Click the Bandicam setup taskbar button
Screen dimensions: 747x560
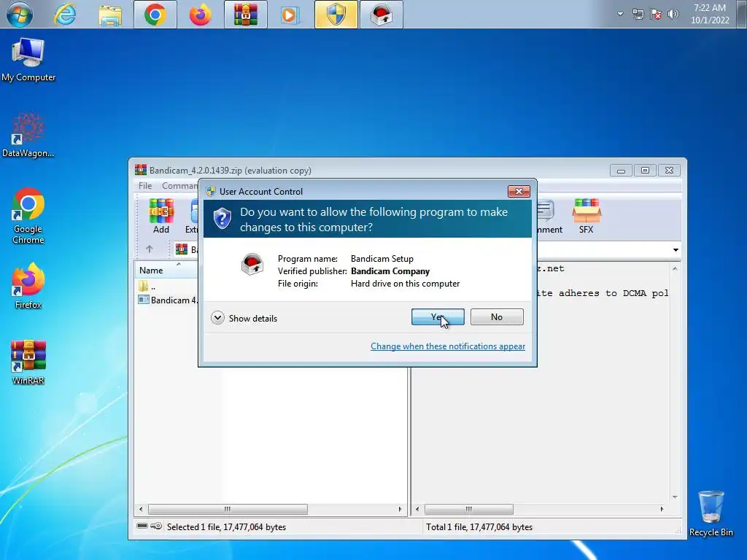381,15
